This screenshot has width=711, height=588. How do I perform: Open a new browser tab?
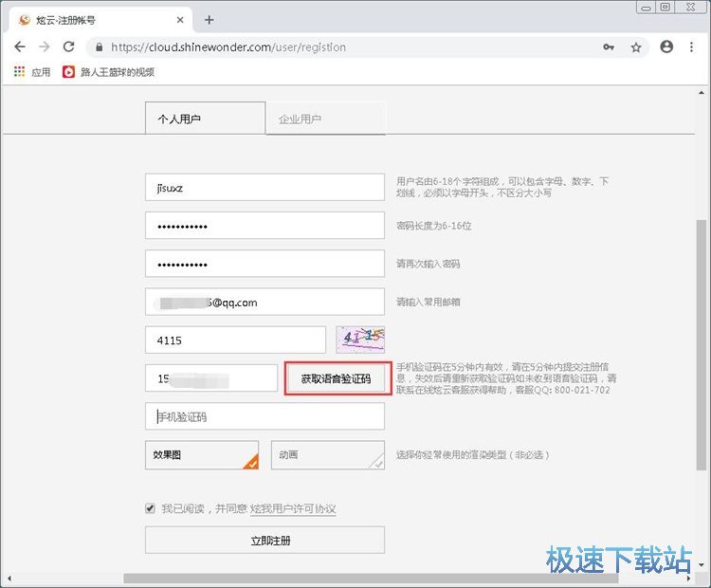(x=210, y=20)
